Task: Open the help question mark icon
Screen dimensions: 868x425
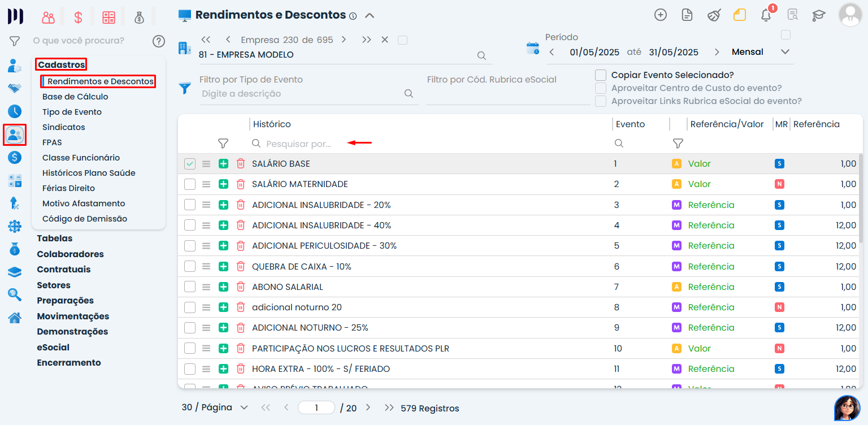Action: (159, 41)
